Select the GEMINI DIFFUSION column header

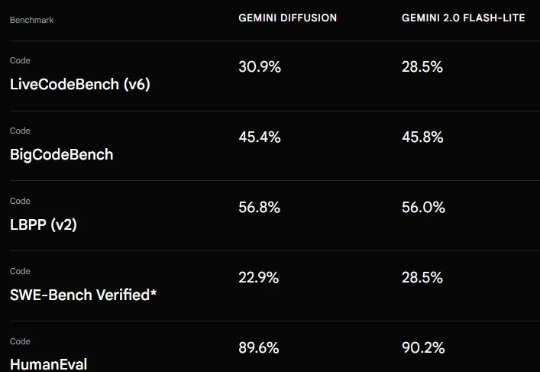coord(288,18)
